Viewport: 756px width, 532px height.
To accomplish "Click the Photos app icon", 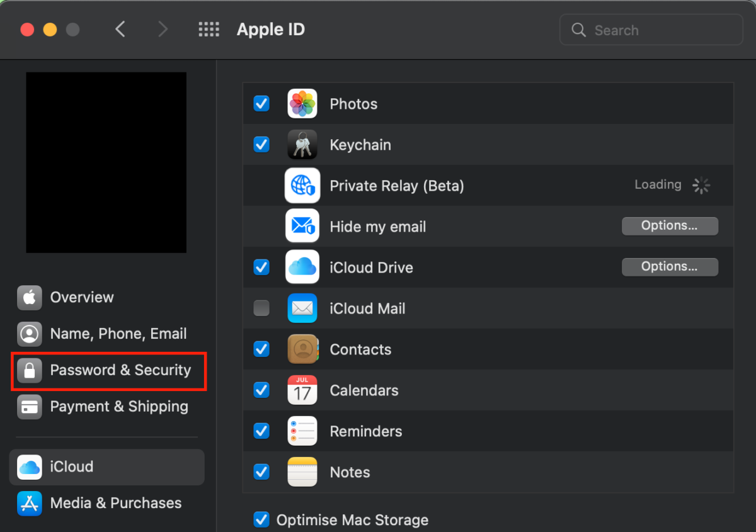I will pos(302,104).
